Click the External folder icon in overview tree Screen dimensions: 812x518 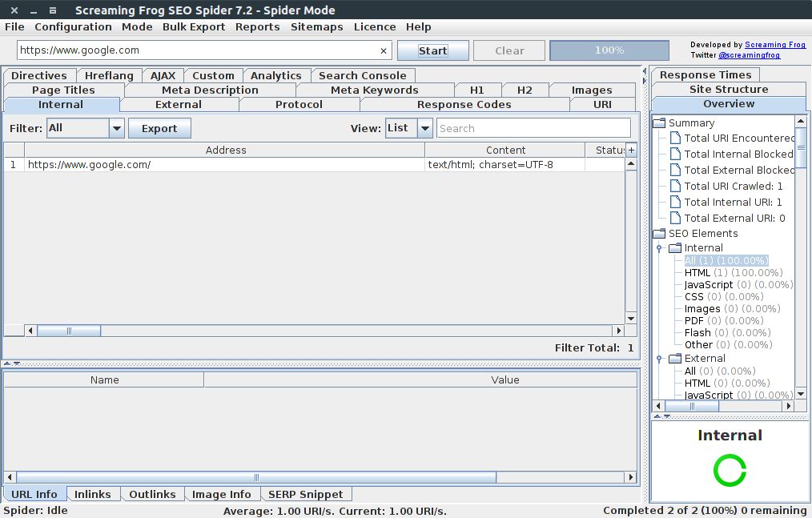(x=675, y=358)
